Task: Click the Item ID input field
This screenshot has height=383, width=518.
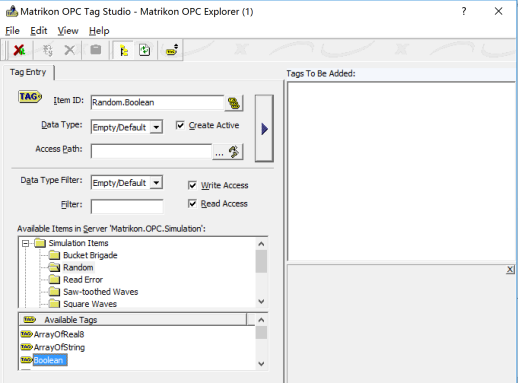Action: point(157,102)
